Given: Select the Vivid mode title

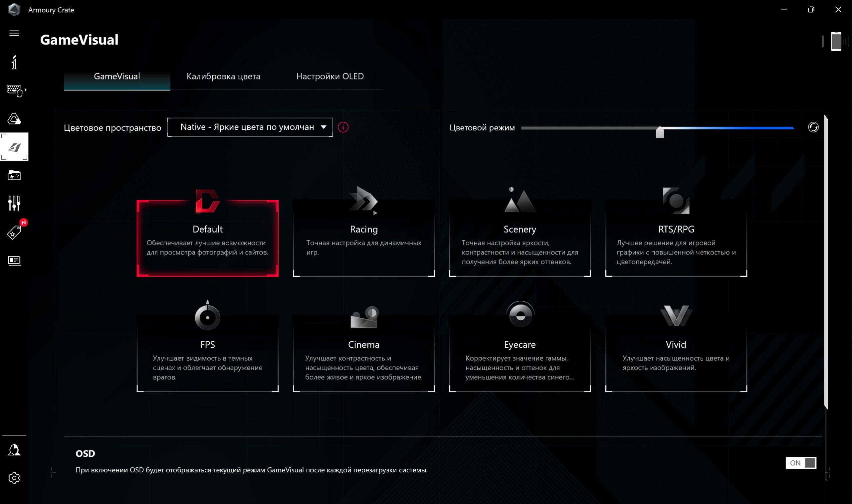Looking at the screenshot, I should coord(676,344).
